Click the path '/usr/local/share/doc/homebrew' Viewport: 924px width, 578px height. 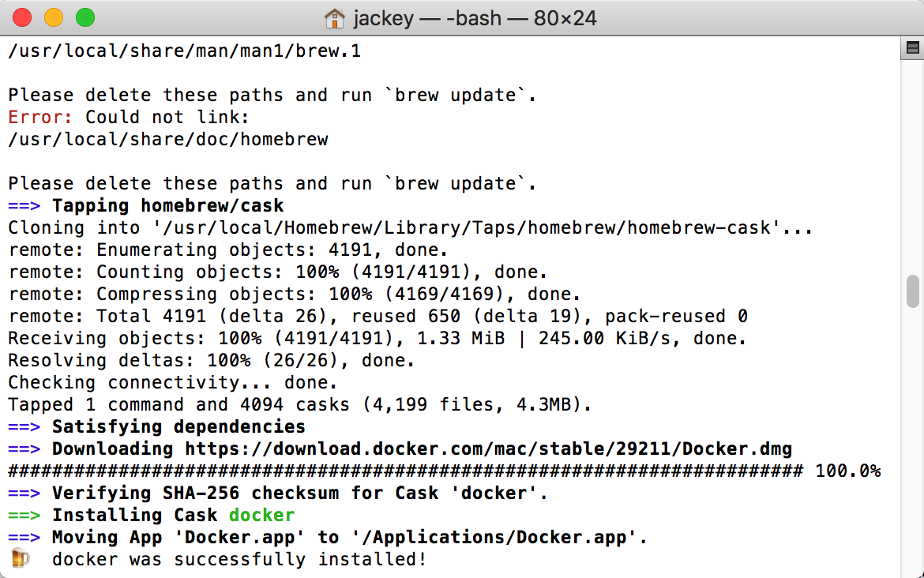pos(168,140)
